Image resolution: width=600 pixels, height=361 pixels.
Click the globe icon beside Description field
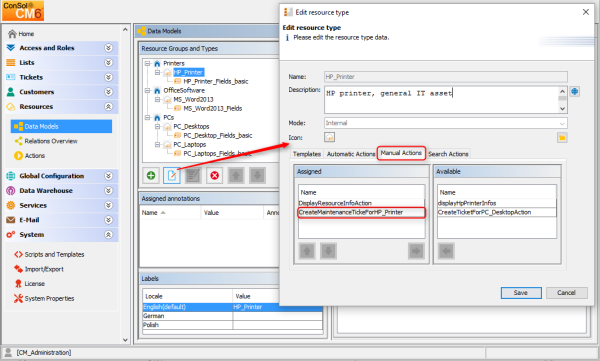point(574,91)
